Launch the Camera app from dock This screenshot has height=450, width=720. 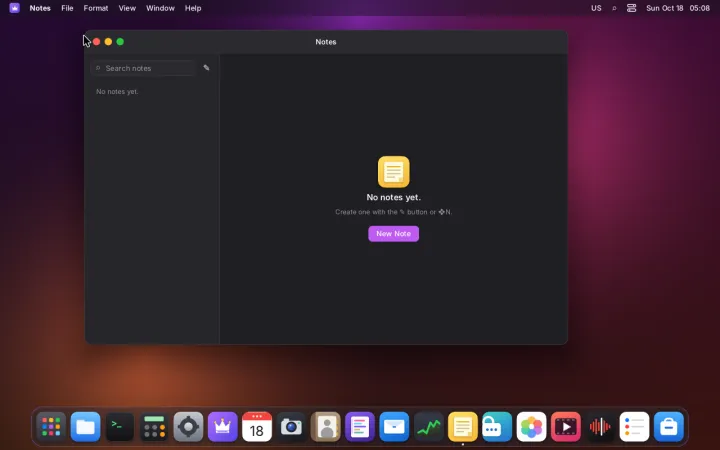tap(291, 427)
